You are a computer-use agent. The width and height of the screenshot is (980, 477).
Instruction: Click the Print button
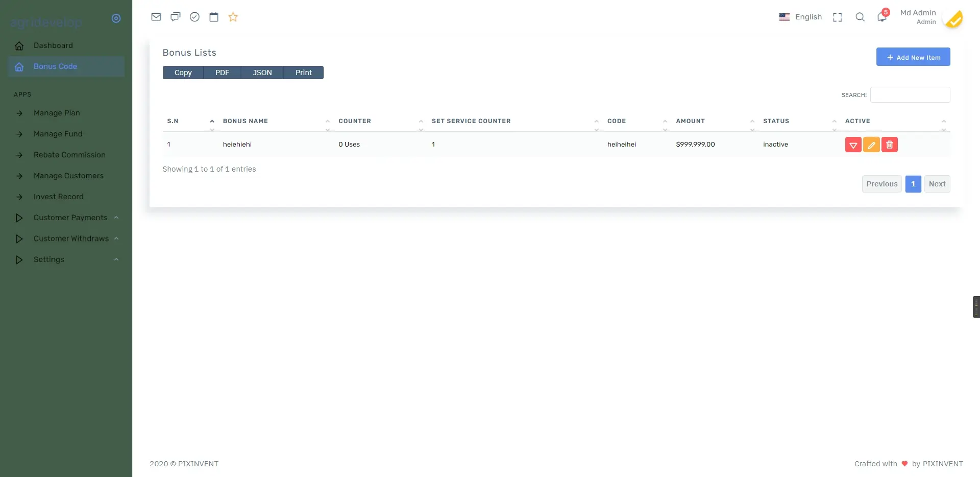(304, 73)
